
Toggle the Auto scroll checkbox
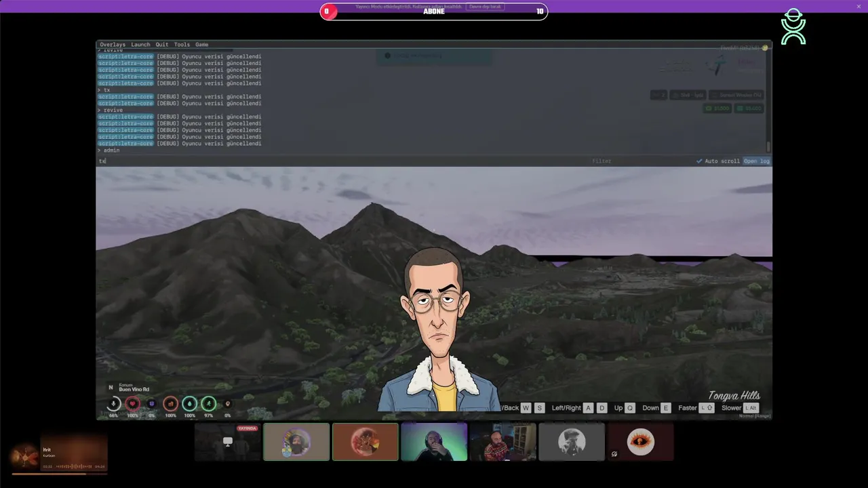(718, 161)
